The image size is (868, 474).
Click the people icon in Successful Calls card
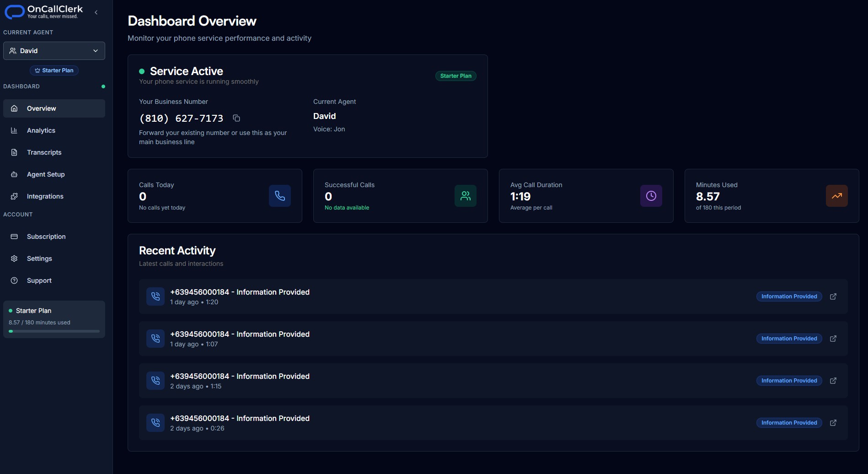(465, 196)
